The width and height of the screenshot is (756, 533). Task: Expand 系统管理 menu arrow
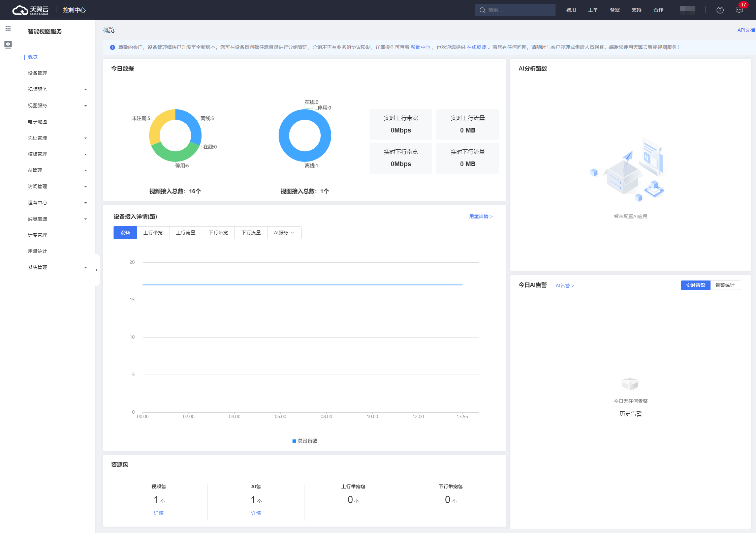coord(86,268)
